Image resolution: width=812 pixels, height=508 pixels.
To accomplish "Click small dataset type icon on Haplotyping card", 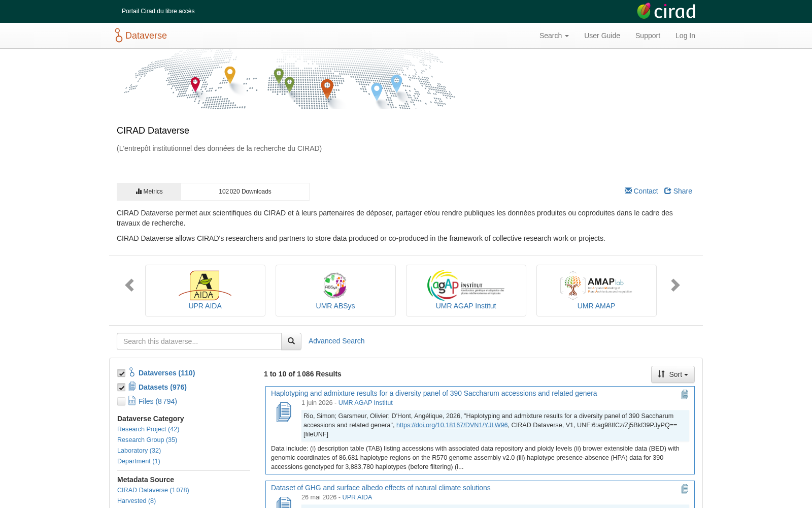I will click(x=685, y=395).
